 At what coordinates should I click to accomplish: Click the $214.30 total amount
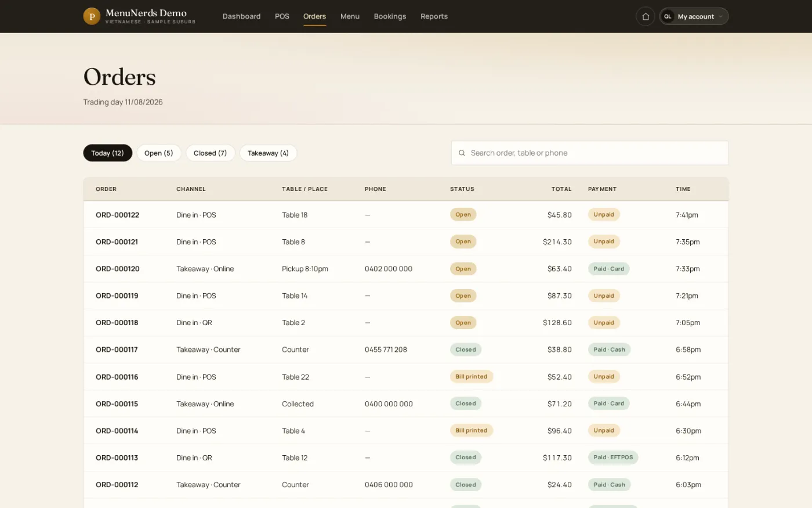[557, 242]
